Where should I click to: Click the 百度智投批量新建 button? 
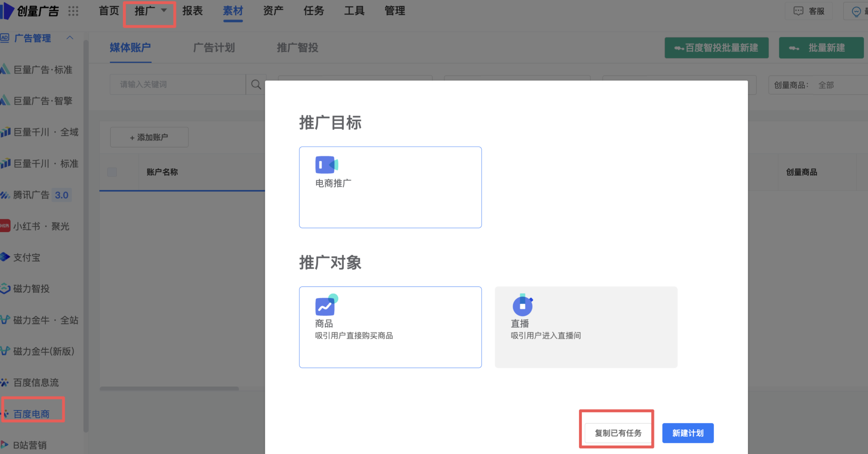(716, 48)
